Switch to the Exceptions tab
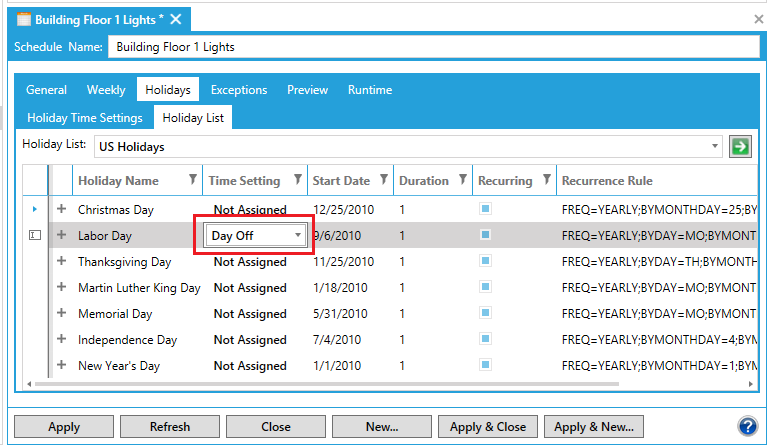This screenshot has height=447, width=771. 238,90
